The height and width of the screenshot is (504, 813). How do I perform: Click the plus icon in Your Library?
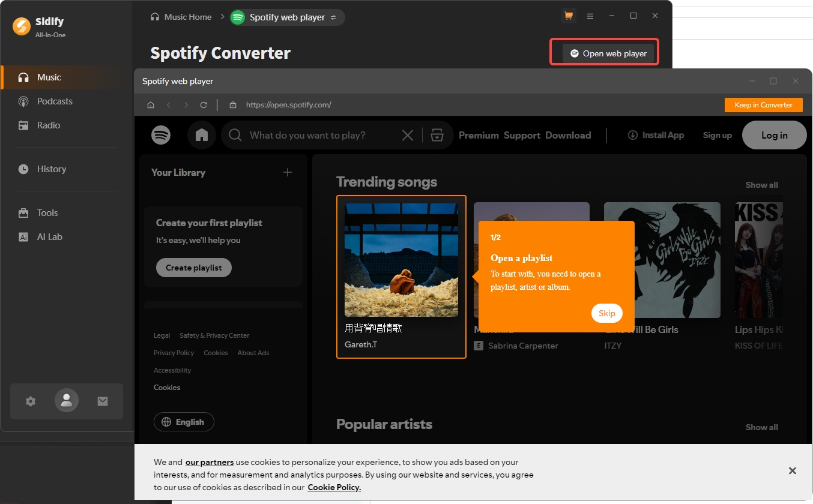288,172
